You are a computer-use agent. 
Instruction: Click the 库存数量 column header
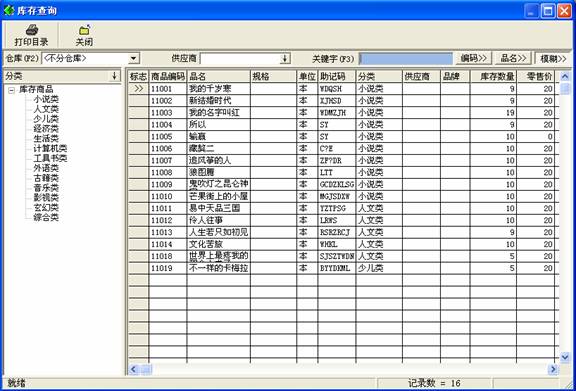coord(493,76)
